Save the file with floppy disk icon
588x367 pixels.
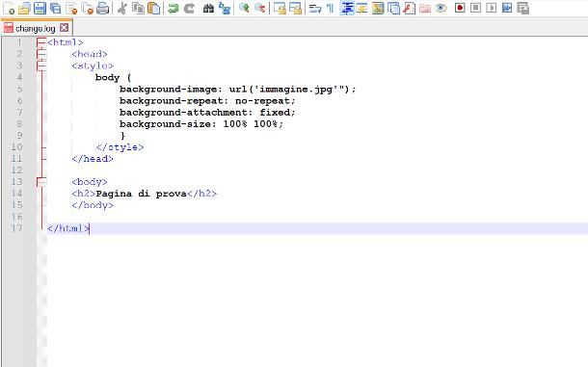click(40, 9)
